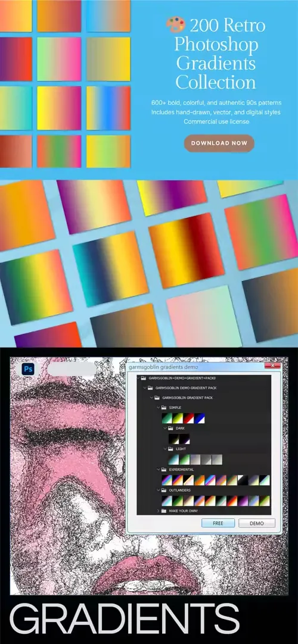The width and height of the screenshot is (298, 644).
Task: Click the MAKE YOUR OWN! folder icon
Action: [163, 511]
